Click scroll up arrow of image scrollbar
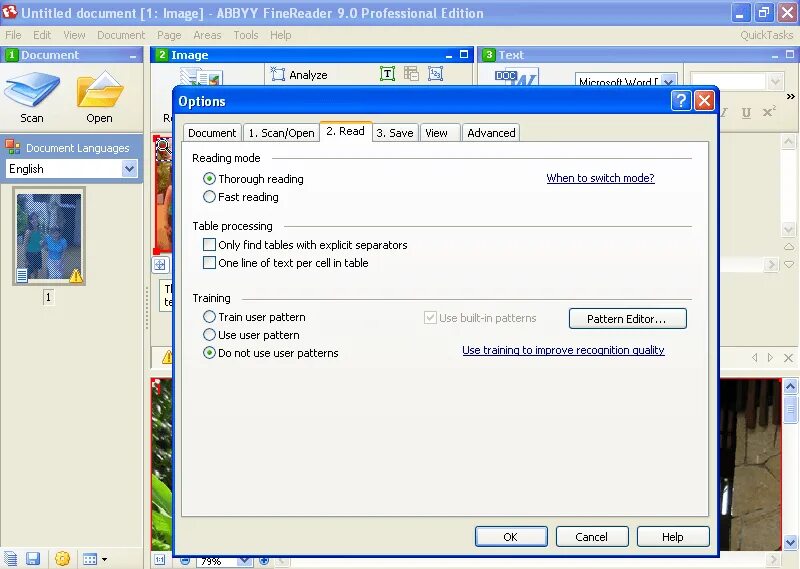Image resolution: width=800 pixels, height=569 pixels. coord(790,386)
